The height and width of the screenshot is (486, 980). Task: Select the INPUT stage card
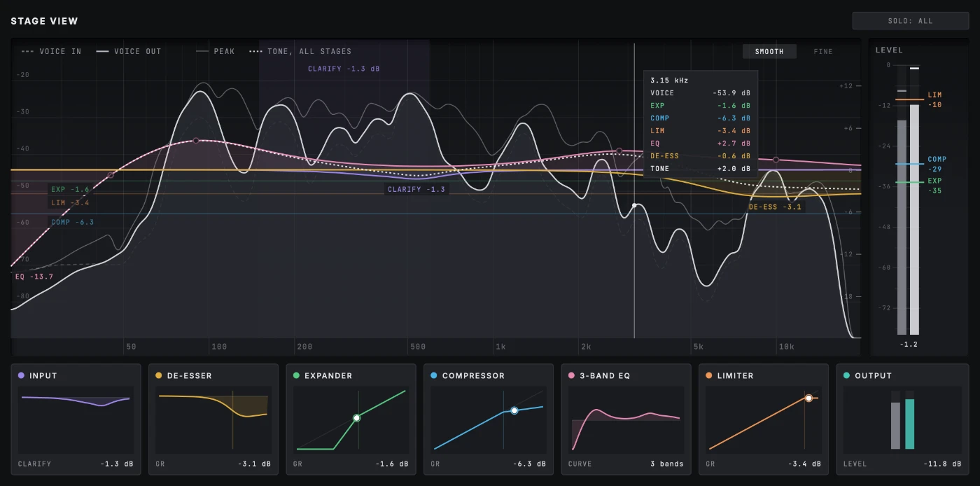[x=76, y=419]
